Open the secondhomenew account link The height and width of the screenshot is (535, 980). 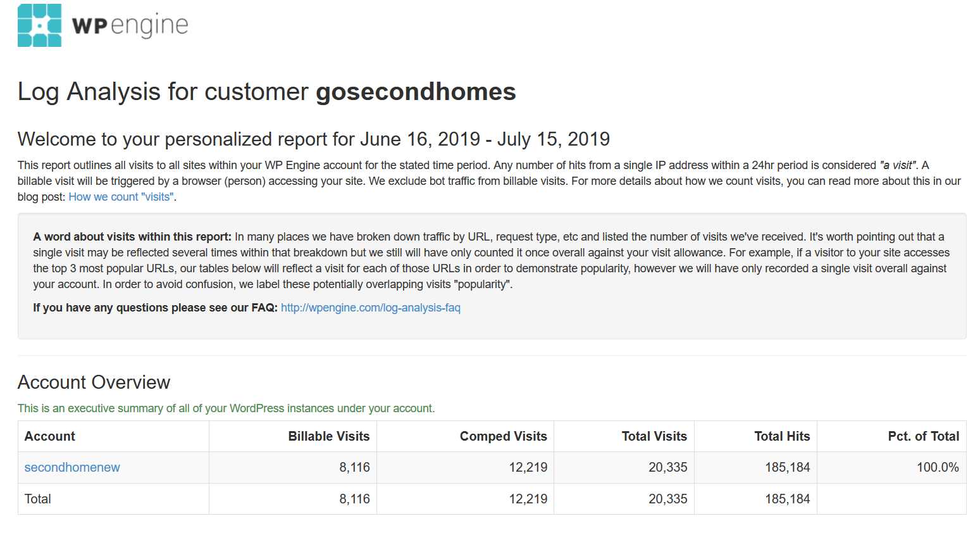(x=72, y=467)
